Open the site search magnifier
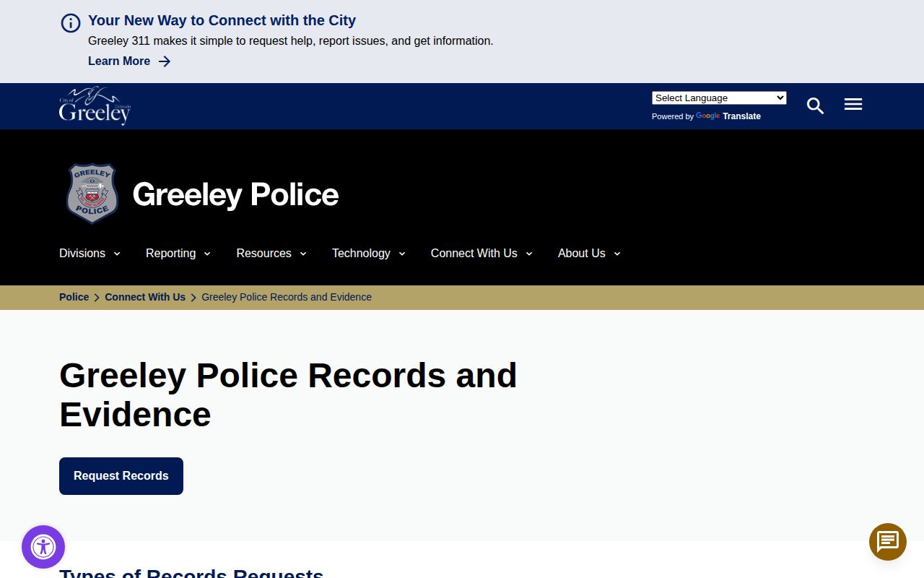Screen dimensions: 924x578 pyautogui.click(x=816, y=105)
